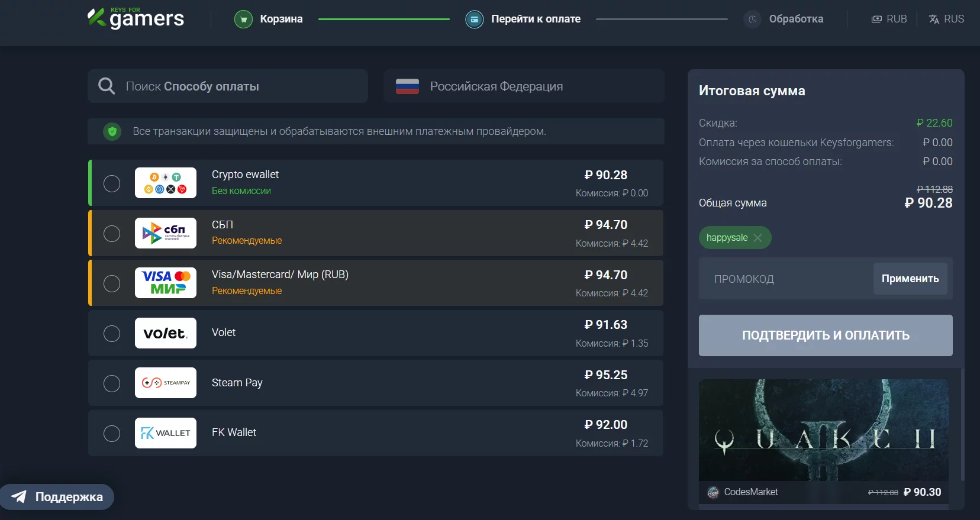Click the Visa/Mastercard price ₽ 94.70
Screen dimensions: 980x520
(605, 275)
